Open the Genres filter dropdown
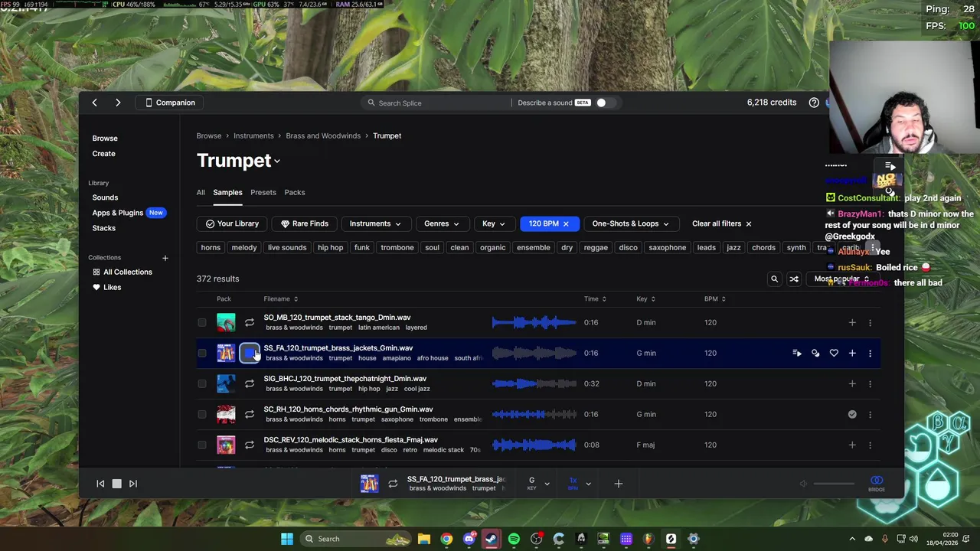 (x=442, y=223)
